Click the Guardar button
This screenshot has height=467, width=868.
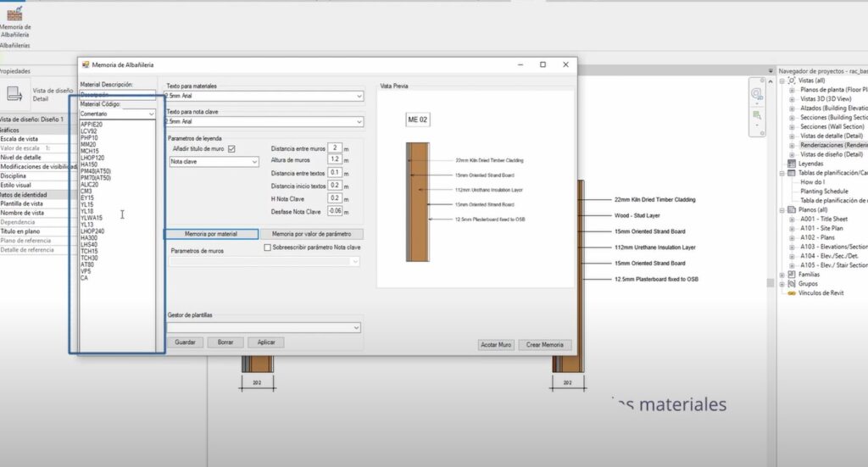185,342
